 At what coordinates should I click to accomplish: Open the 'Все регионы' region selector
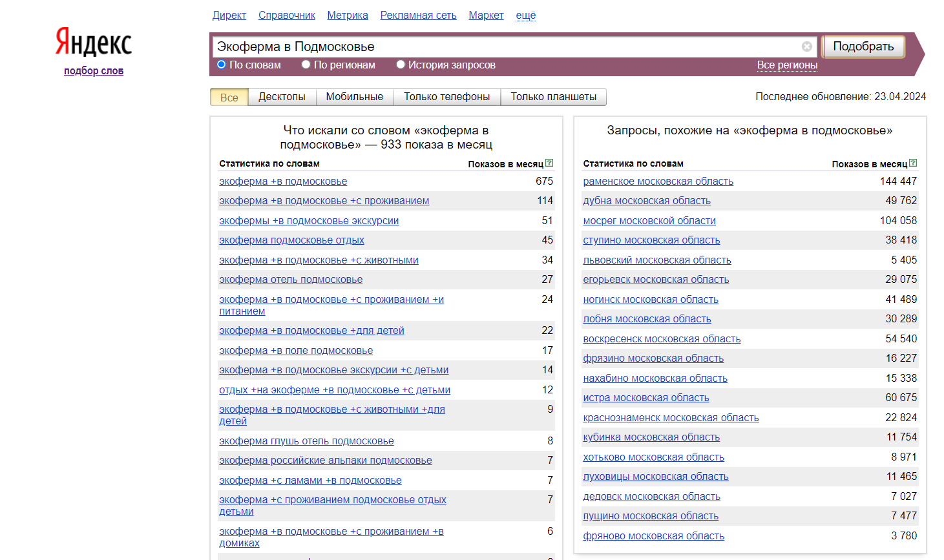[787, 65]
